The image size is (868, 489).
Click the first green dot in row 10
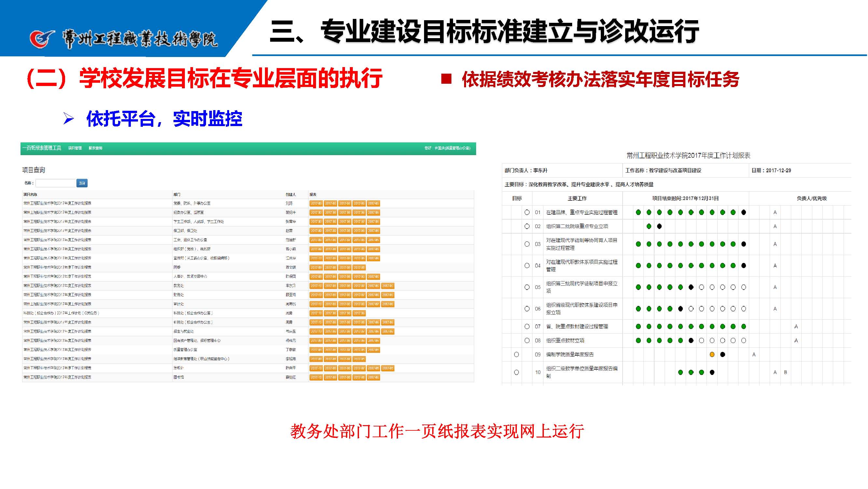point(681,373)
